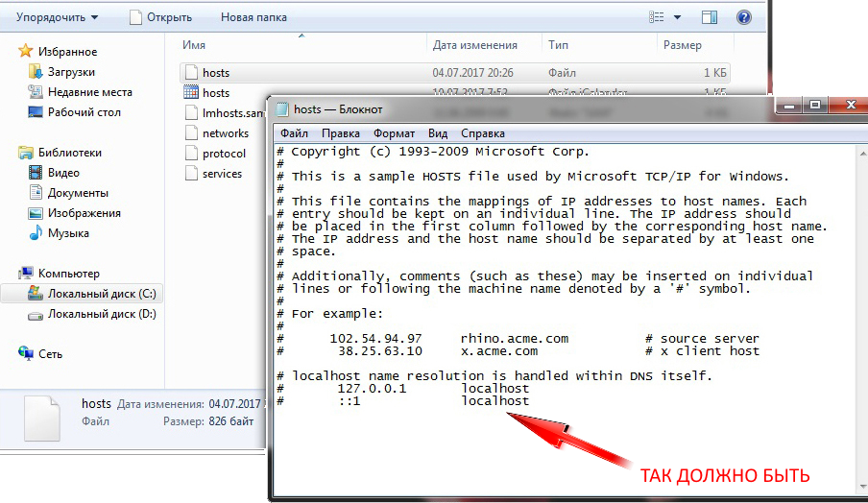Maximize the Notepad window

point(815,106)
